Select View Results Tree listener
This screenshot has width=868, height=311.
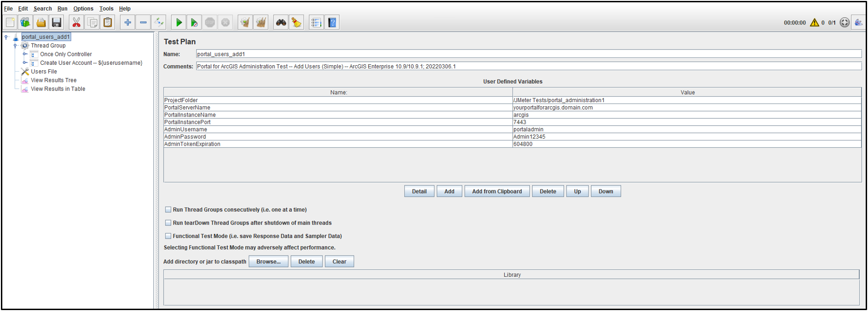click(54, 80)
